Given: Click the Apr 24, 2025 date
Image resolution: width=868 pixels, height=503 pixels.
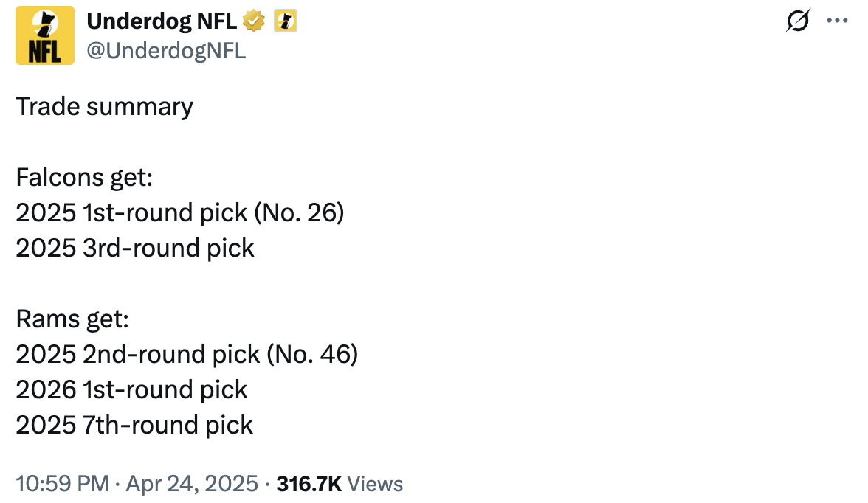Looking at the screenshot, I should pos(192,484).
